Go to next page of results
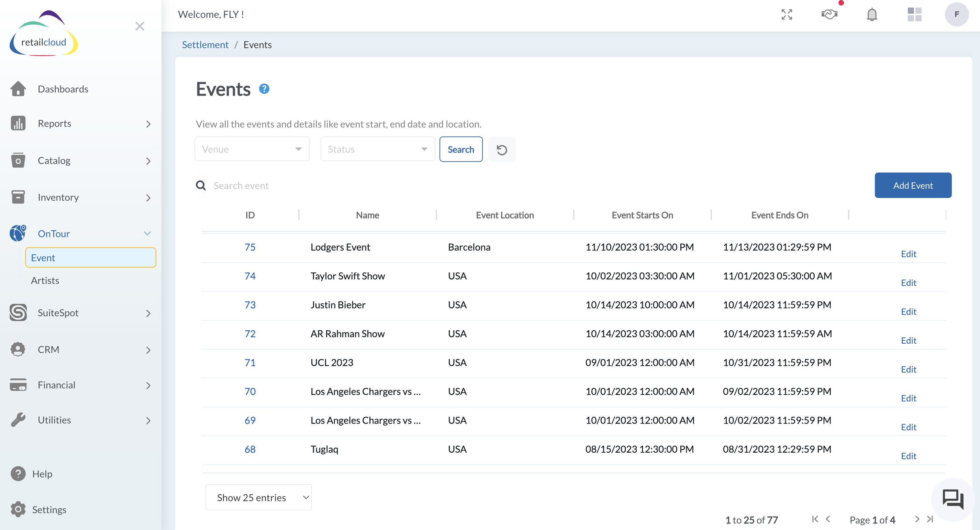The height and width of the screenshot is (530, 980). point(917,519)
